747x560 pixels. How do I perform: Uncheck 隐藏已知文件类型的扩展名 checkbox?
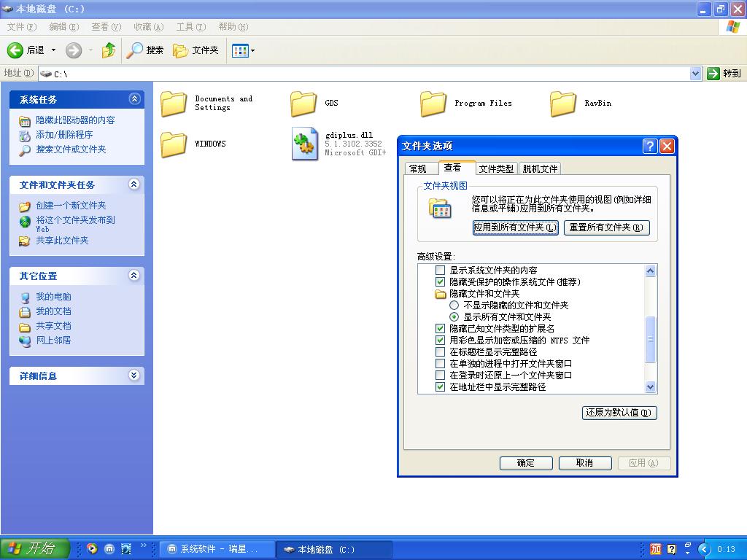(x=440, y=329)
